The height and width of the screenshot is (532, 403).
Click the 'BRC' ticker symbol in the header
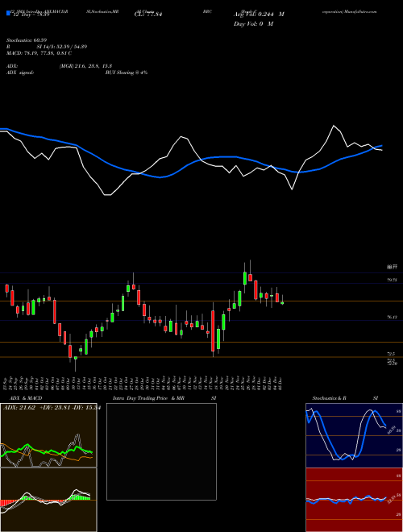coord(208,11)
